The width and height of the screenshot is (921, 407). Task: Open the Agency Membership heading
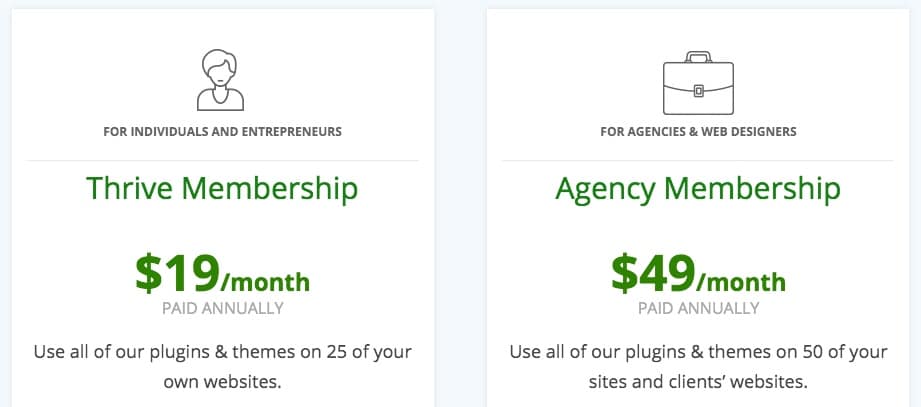click(698, 188)
